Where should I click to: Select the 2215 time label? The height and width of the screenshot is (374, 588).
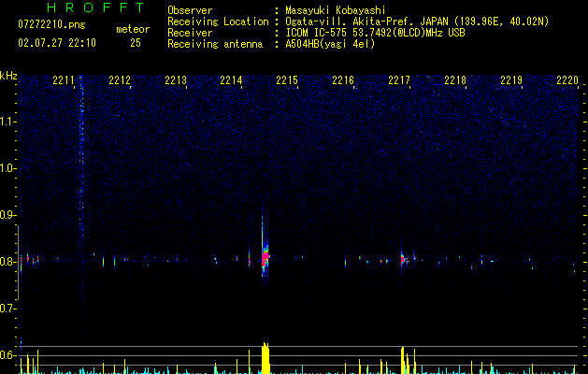coord(287,80)
